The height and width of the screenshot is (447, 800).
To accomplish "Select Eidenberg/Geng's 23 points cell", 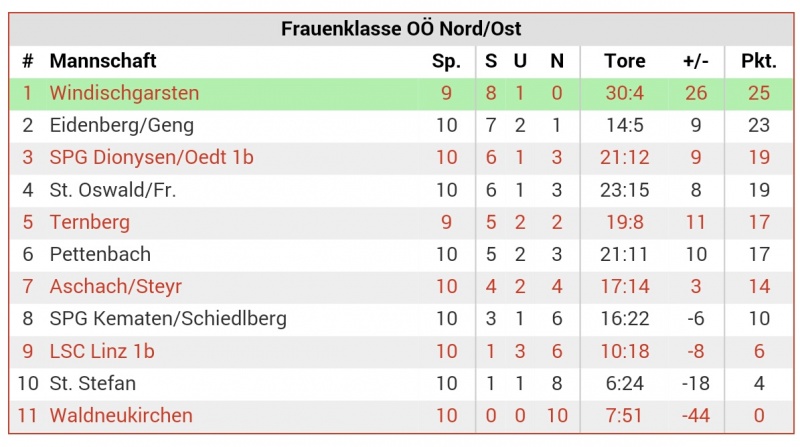I will click(759, 126).
